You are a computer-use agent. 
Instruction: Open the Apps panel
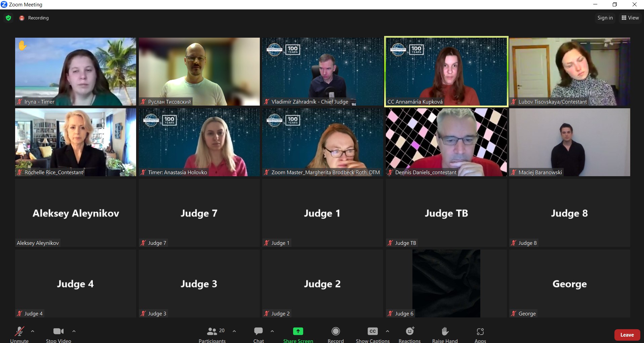pyautogui.click(x=480, y=332)
